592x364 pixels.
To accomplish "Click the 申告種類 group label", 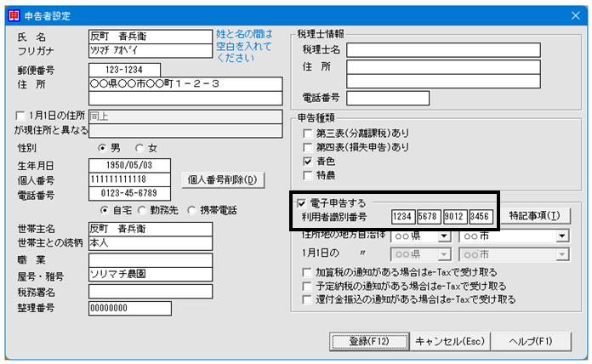I will point(316,118).
